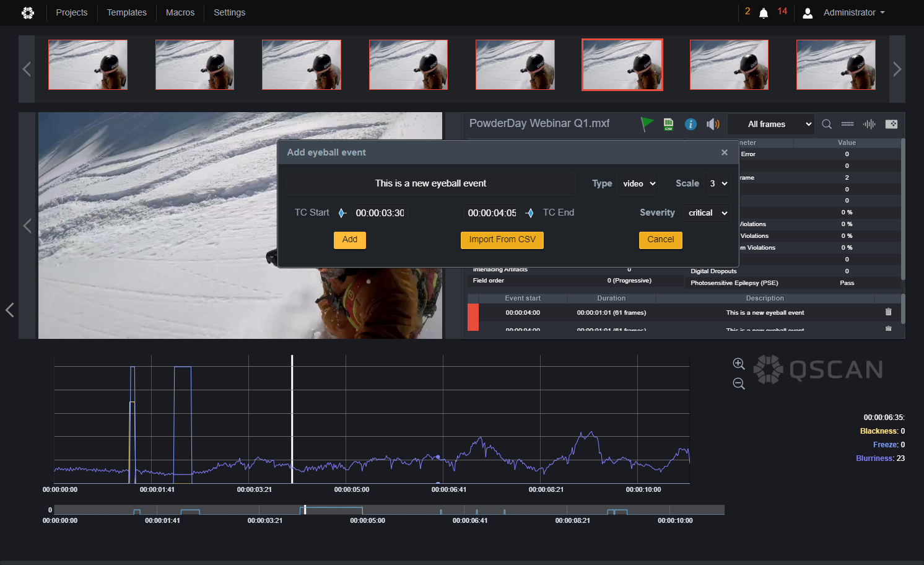The width and height of the screenshot is (924, 565).
Task: Close the Add eyeball event dialog
Action: pyautogui.click(x=725, y=152)
